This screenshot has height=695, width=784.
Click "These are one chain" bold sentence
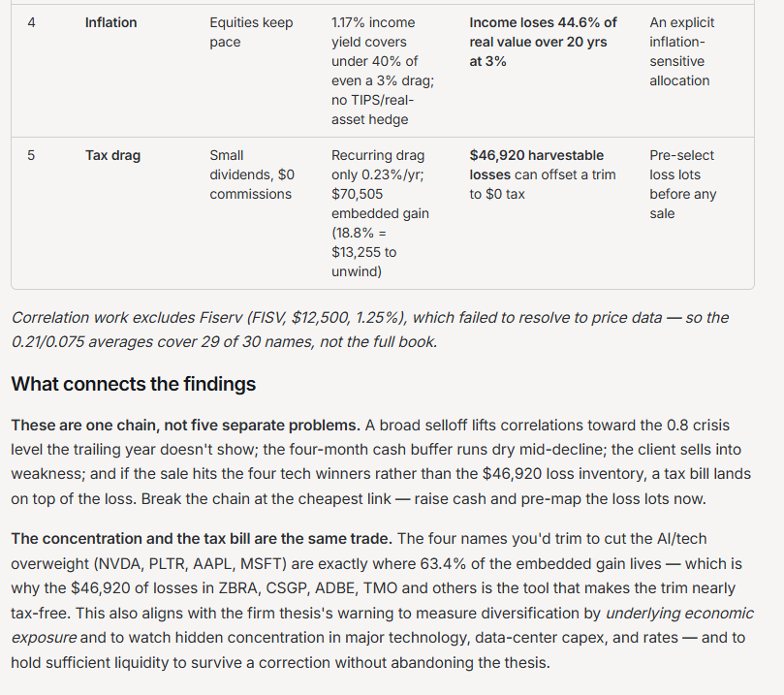[185, 425]
